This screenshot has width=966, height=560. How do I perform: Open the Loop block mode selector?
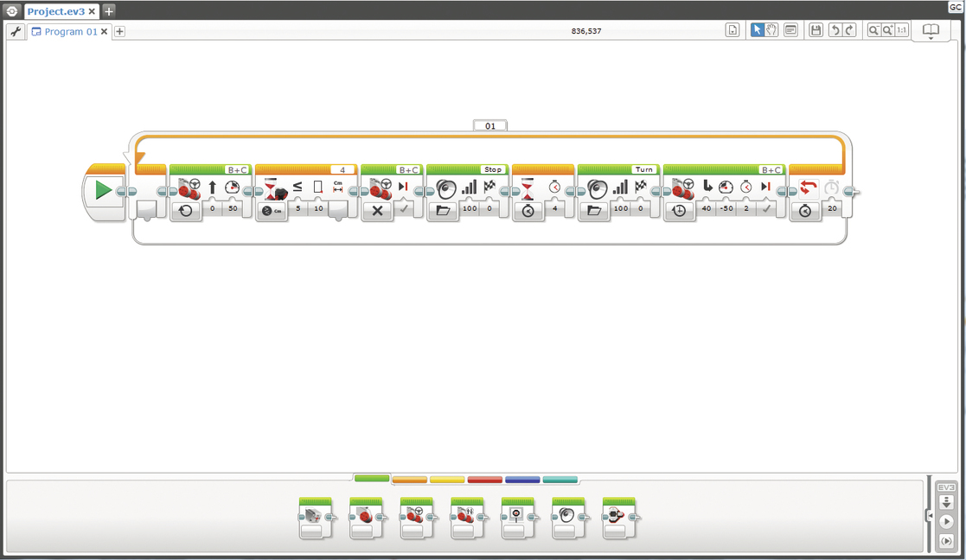tap(805, 210)
